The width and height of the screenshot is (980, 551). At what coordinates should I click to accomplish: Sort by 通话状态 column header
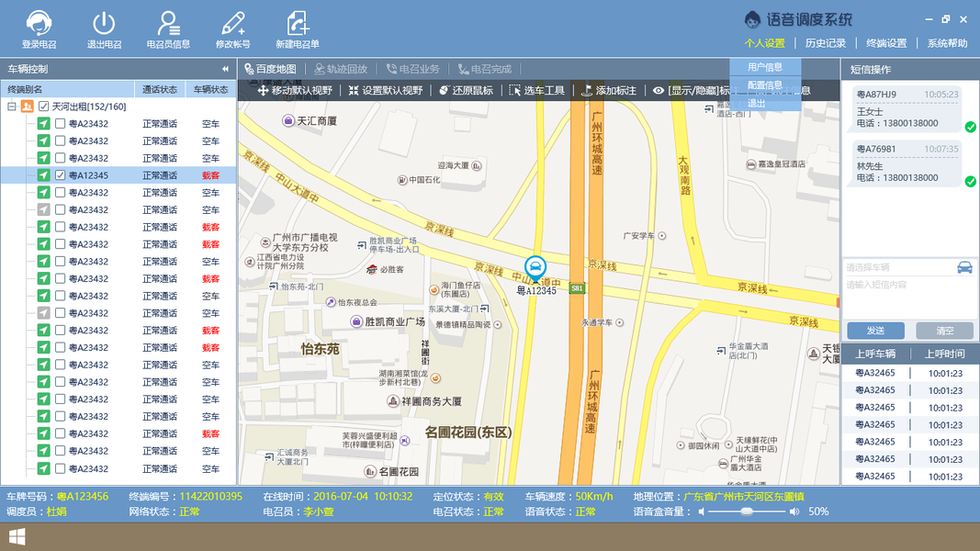pyautogui.click(x=160, y=89)
